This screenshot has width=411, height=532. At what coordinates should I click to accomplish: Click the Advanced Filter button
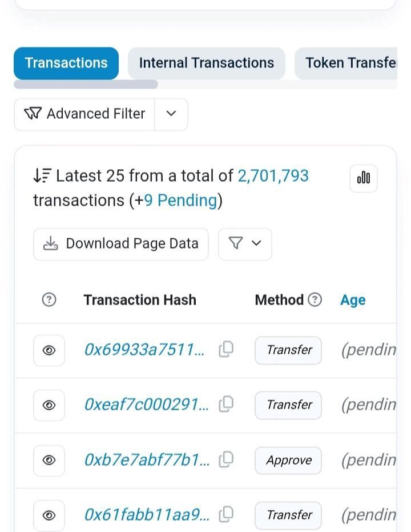point(84,114)
